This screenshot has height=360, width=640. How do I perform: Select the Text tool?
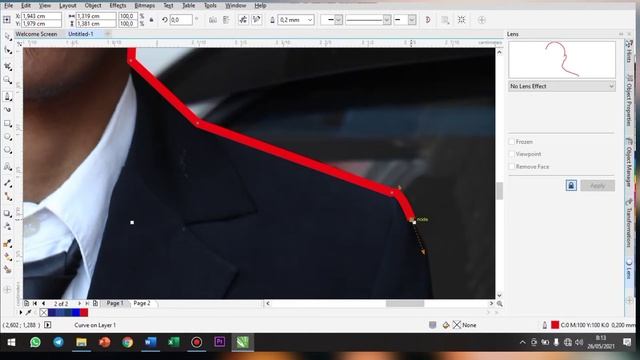(8, 167)
